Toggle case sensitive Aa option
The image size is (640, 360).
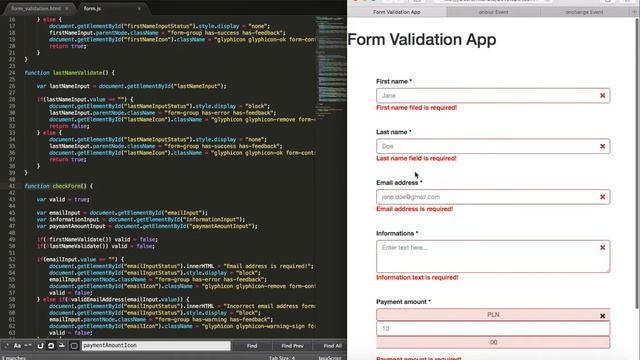click(x=17, y=346)
